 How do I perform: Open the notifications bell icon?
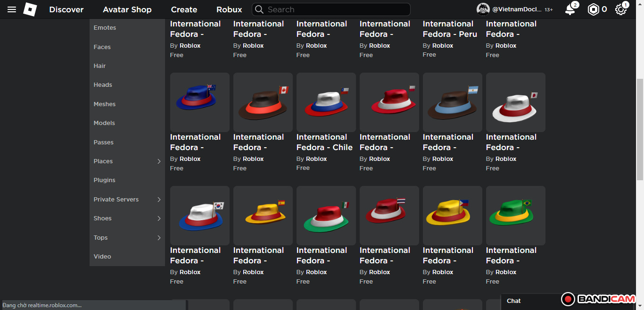tap(570, 9)
